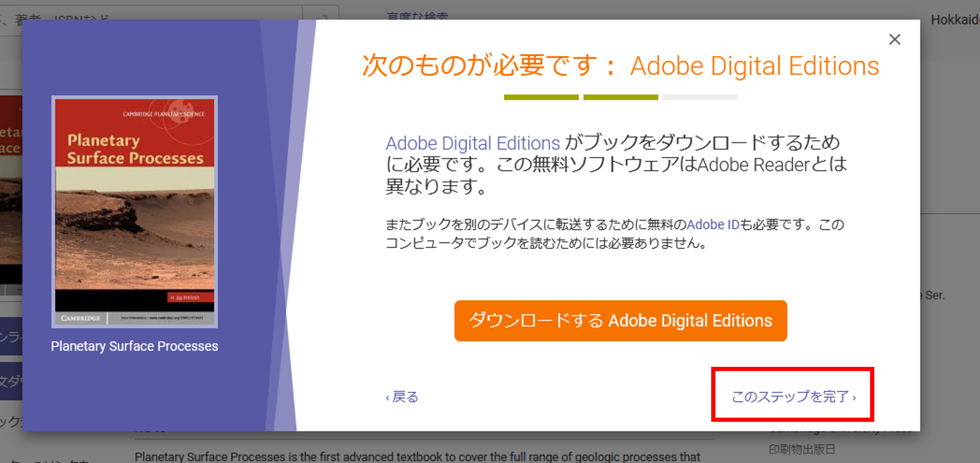
Task: Close the Adobe Digital Editions dialog
Action: [x=894, y=40]
